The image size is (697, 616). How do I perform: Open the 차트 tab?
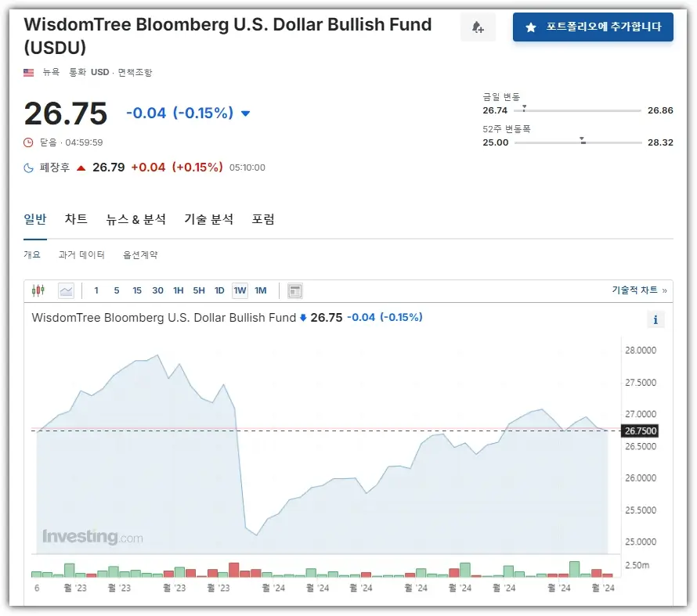pyautogui.click(x=76, y=219)
